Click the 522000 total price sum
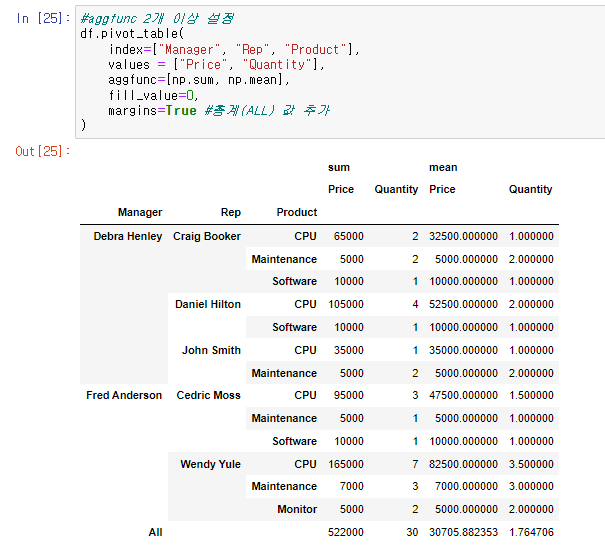 pyautogui.click(x=346, y=532)
